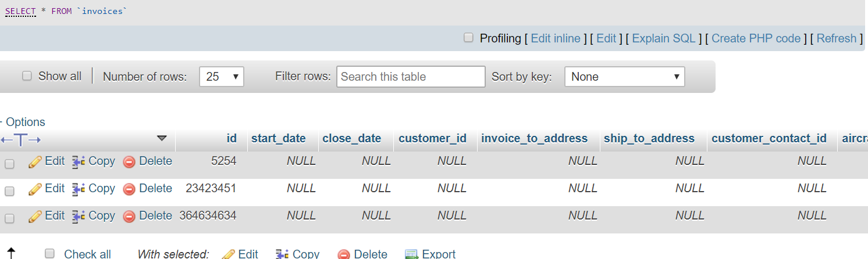Click the Export icon below the table

pos(411,254)
